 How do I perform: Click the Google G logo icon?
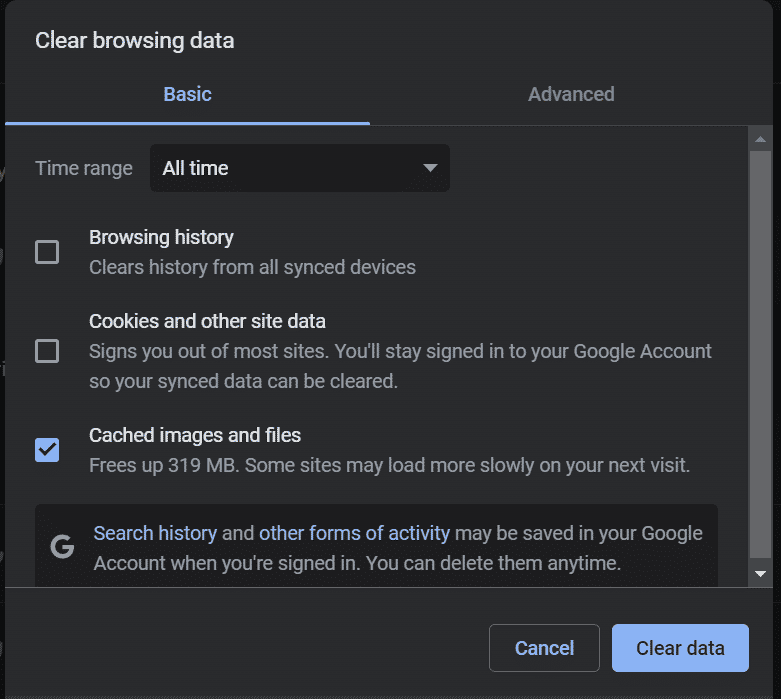tap(62, 548)
